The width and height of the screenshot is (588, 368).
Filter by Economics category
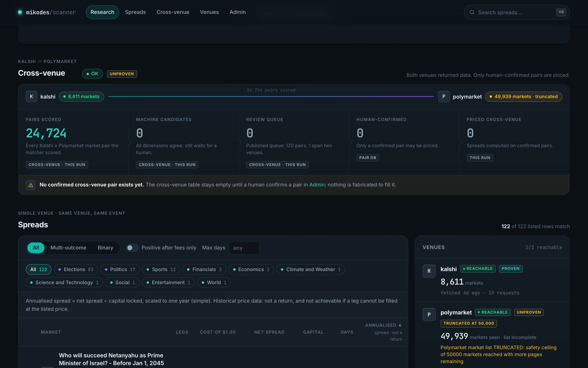pyautogui.click(x=251, y=269)
